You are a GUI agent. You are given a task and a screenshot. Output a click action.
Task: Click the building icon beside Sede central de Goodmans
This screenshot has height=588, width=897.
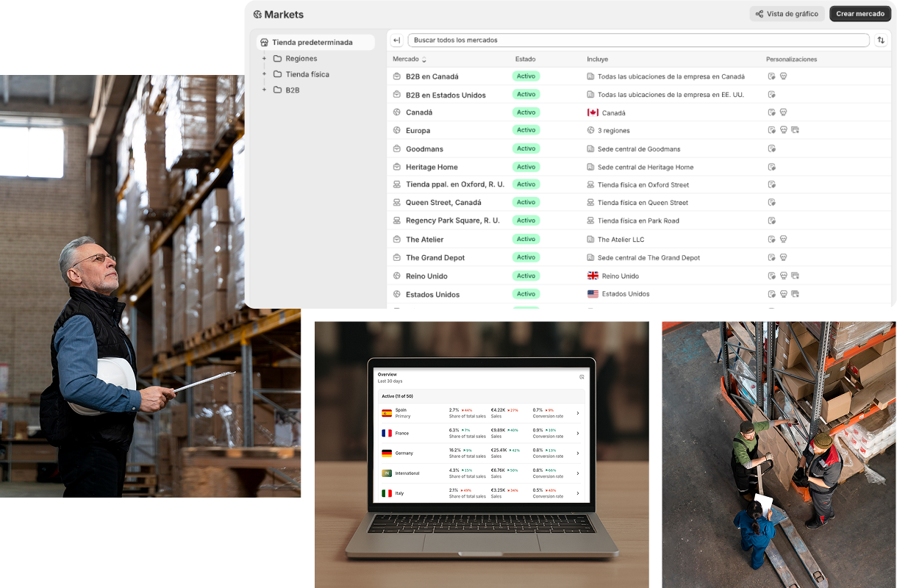590,149
